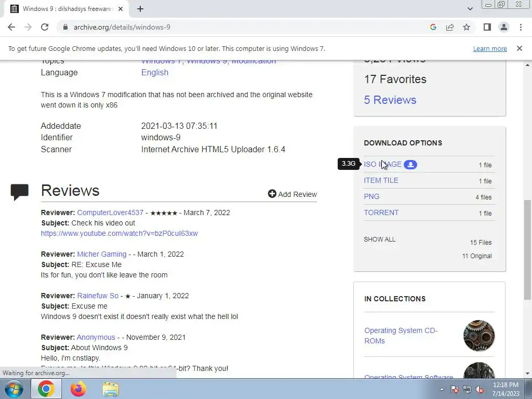Click the scrollbar up arrow
Viewport: 532px width, 399px height.
528,65
